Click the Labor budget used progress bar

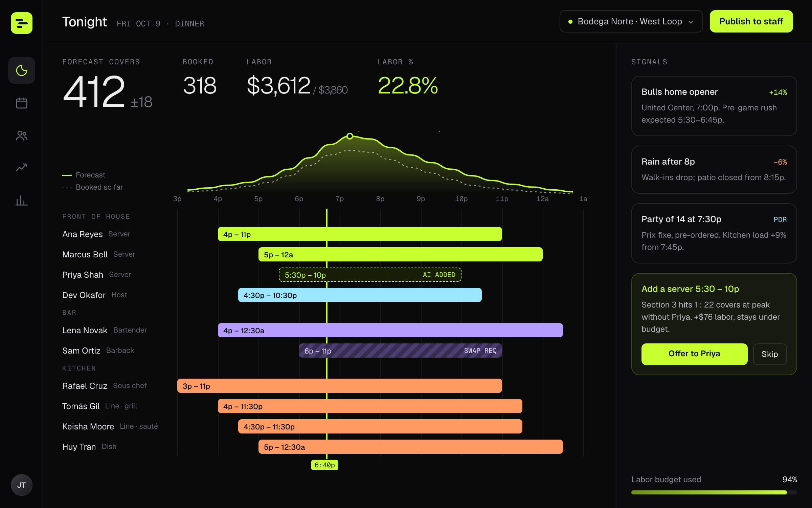point(714,492)
